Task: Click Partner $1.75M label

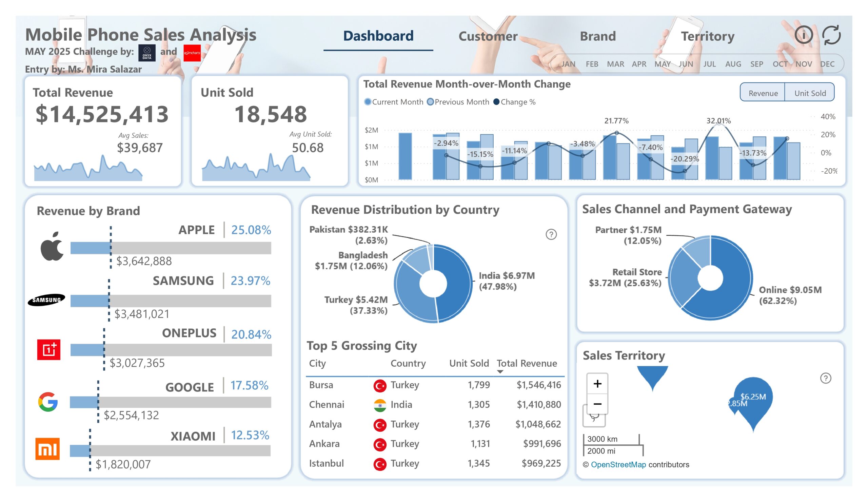Action: (628, 235)
